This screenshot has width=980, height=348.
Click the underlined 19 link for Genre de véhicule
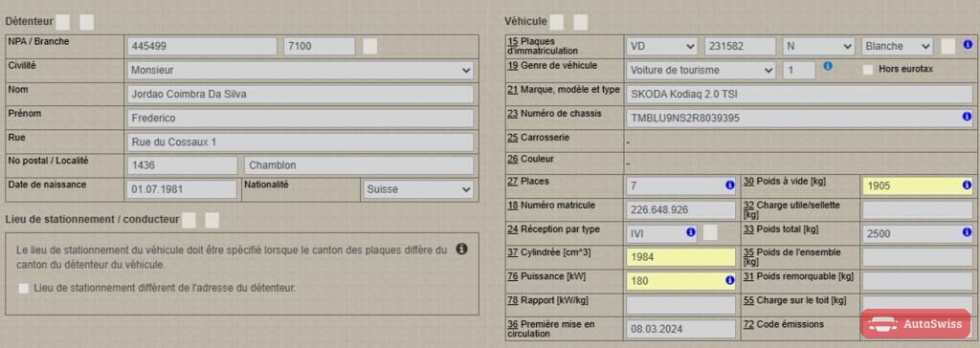[513, 65]
